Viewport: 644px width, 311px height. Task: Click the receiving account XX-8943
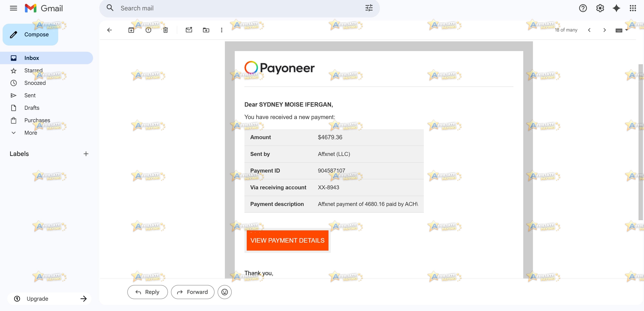328,187
